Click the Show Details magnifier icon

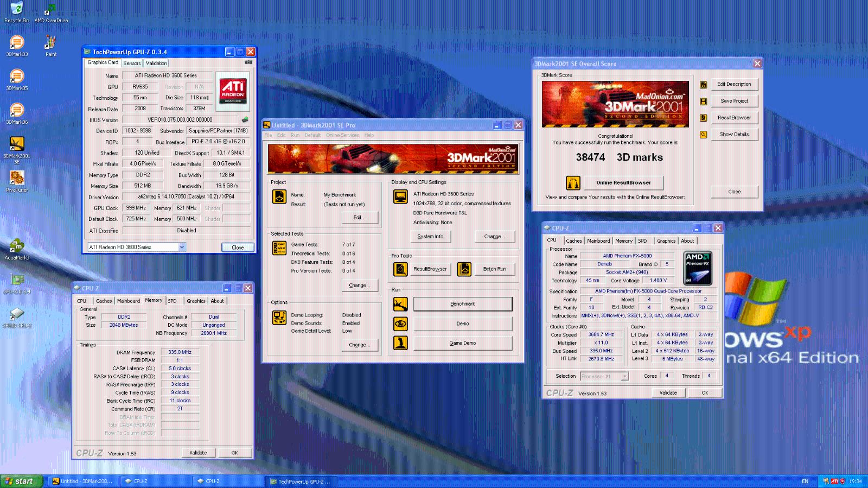pos(703,135)
